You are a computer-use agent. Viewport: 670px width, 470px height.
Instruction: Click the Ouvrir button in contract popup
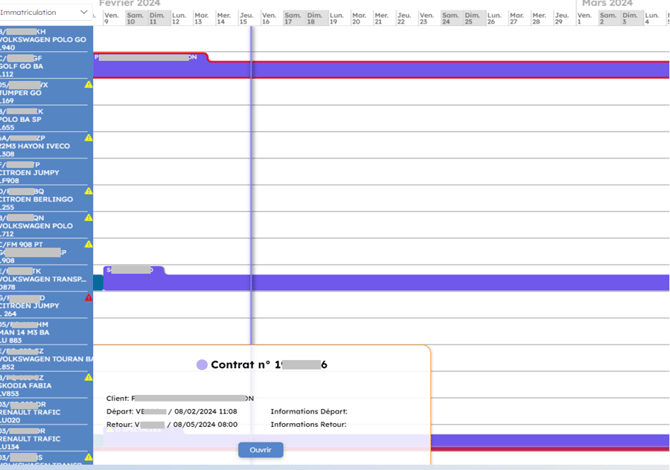(x=260, y=450)
